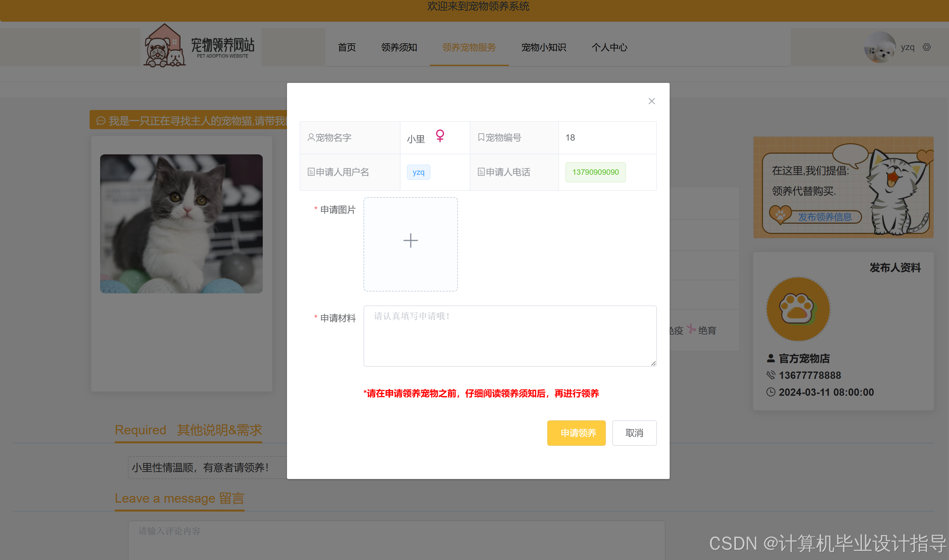
Task: Click the 发布人资料 heading
Action: coord(895,267)
